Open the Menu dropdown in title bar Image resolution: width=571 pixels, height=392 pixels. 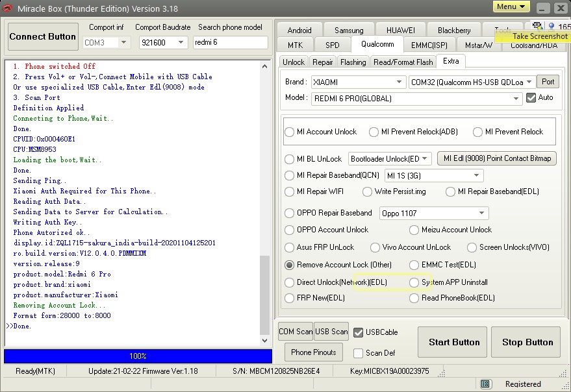(511, 6)
